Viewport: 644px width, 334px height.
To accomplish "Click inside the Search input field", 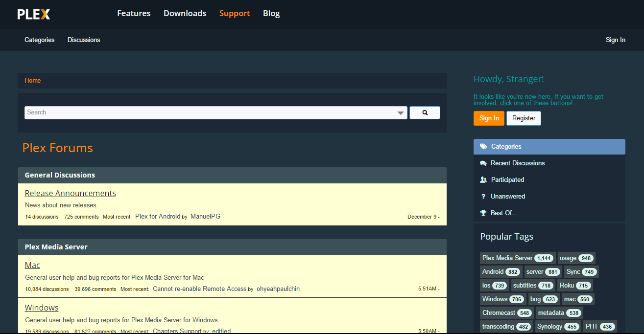I will point(196,112).
